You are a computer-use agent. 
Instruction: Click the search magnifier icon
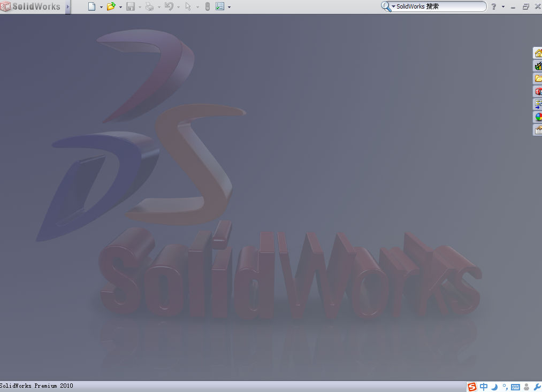click(385, 6)
